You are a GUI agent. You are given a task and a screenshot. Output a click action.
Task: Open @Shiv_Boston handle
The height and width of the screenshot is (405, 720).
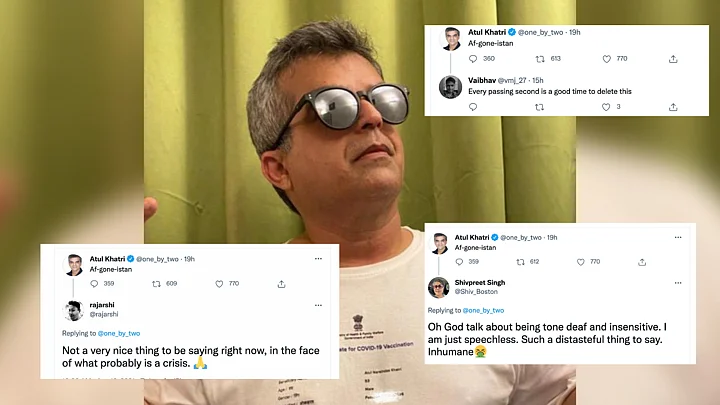point(476,292)
